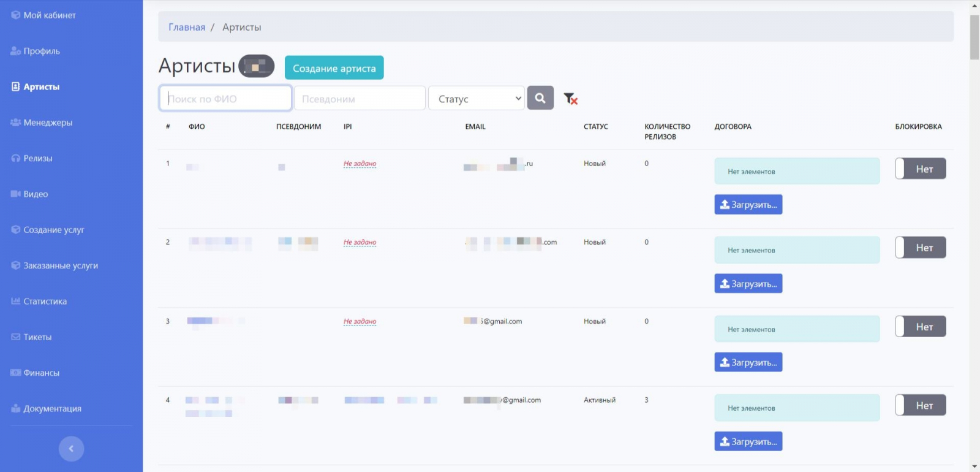The image size is (980, 472).
Task: Click the ДОГОВОРА column header
Action: coord(733,127)
